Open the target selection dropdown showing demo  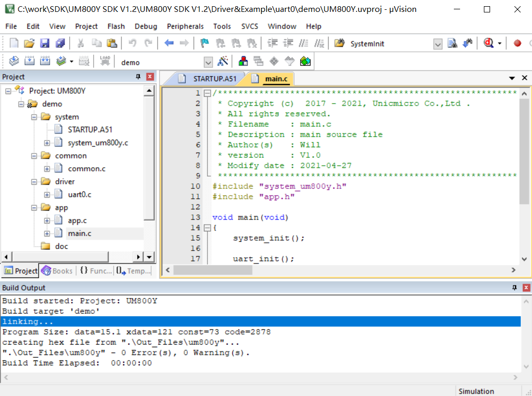click(x=208, y=62)
